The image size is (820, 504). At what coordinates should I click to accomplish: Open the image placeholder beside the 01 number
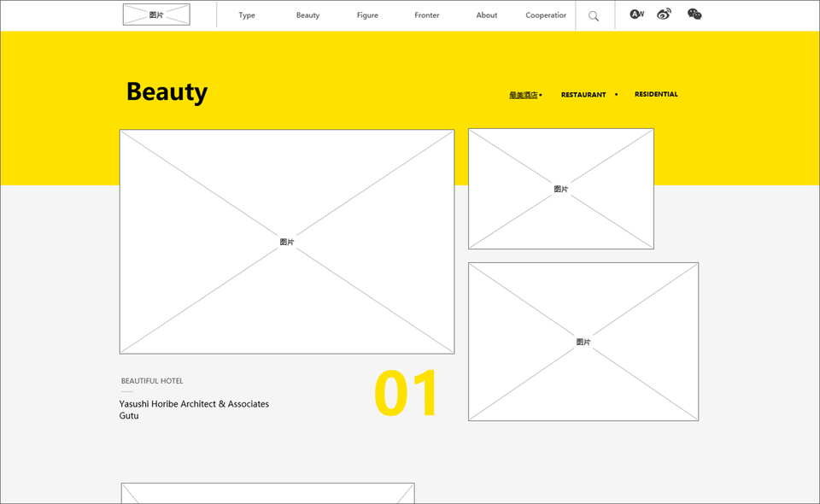point(583,342)
